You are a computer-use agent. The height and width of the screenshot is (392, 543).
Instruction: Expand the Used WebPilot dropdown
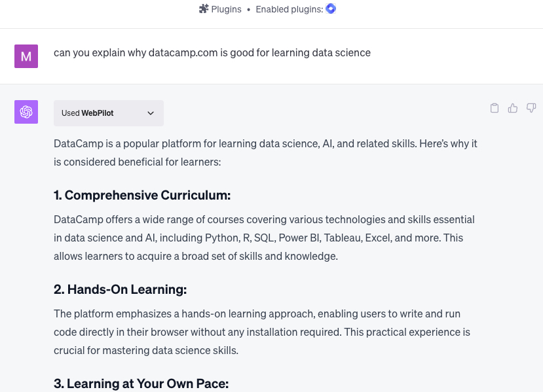108,113
